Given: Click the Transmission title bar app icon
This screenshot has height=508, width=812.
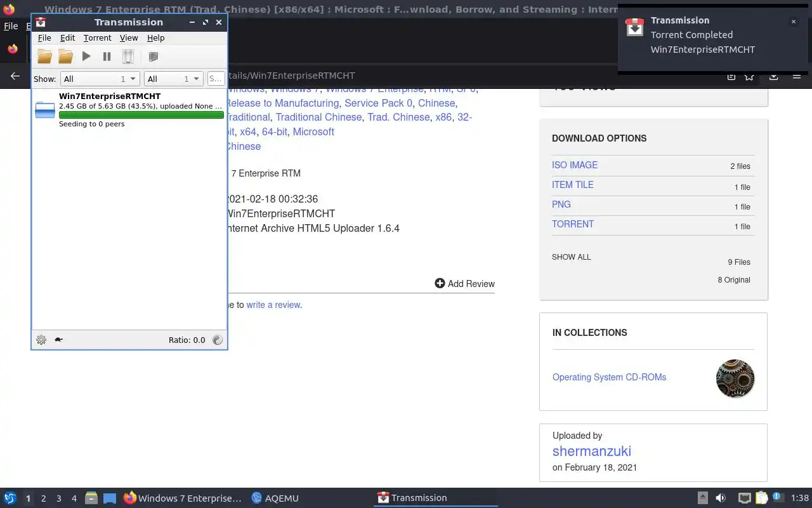Looking at the screenshot, I should (41, 22).
